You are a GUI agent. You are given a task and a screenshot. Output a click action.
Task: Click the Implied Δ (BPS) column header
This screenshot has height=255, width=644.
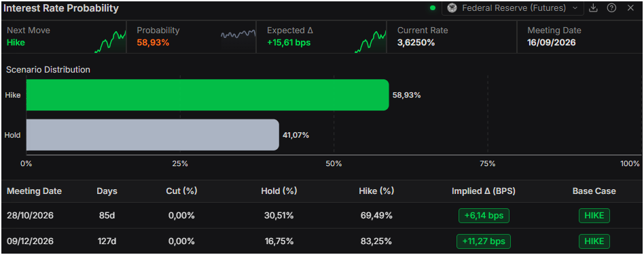point(484,191)
